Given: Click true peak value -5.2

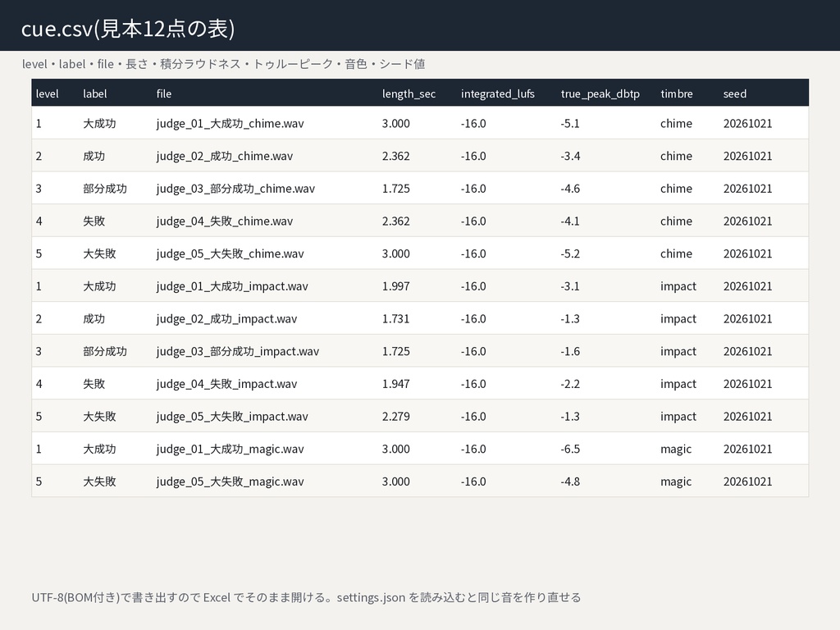Looking at the screenshot, I should [x=570, y=254].
